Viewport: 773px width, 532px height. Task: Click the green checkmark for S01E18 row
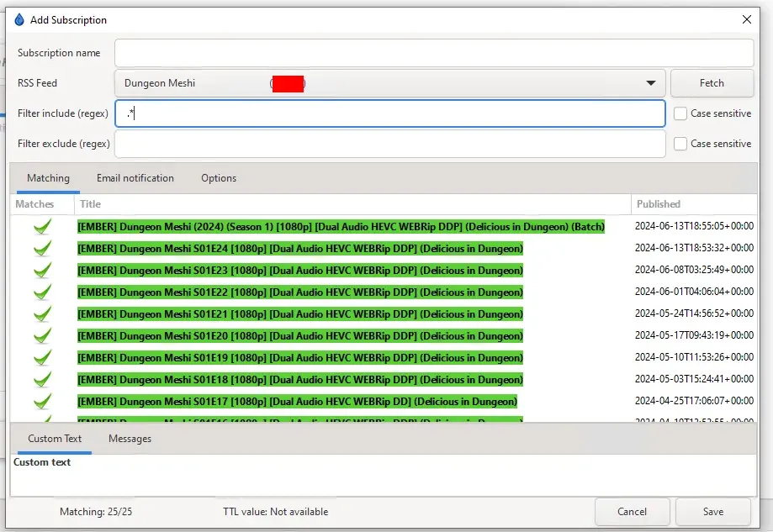42,379
